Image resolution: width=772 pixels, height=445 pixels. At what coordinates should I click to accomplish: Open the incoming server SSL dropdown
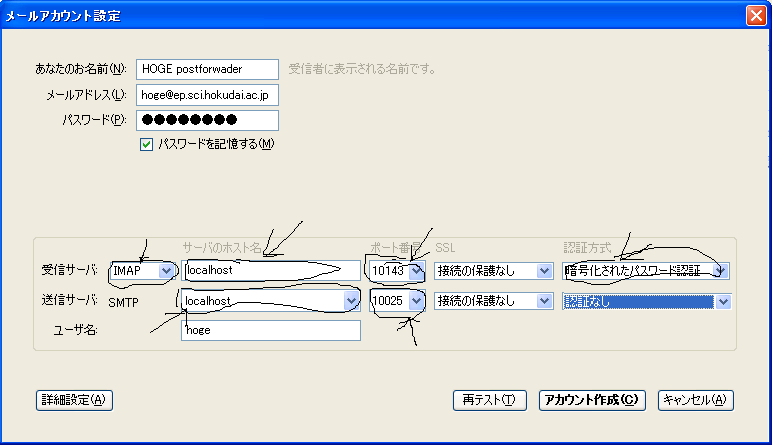point(543,270)
